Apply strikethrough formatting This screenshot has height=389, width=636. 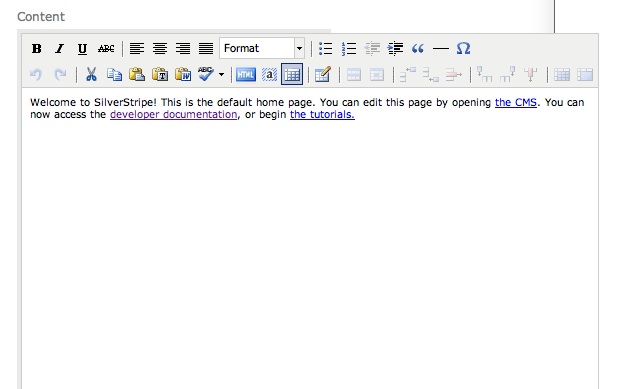tap(106, 49)
